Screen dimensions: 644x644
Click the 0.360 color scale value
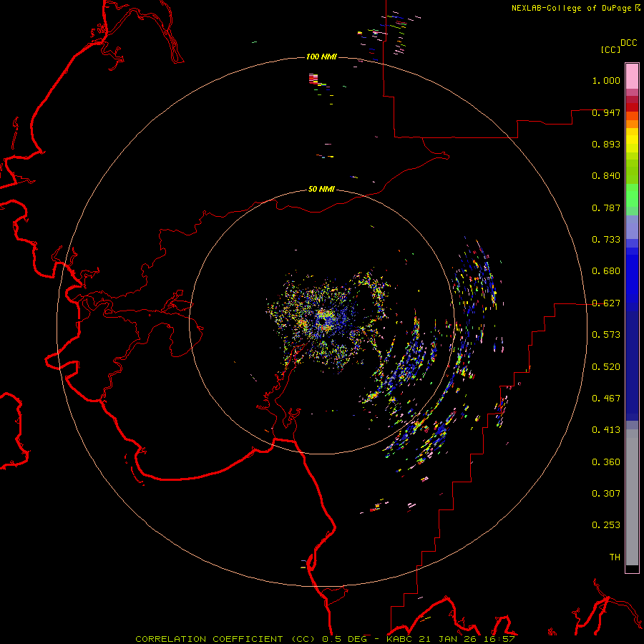point(606,462)
